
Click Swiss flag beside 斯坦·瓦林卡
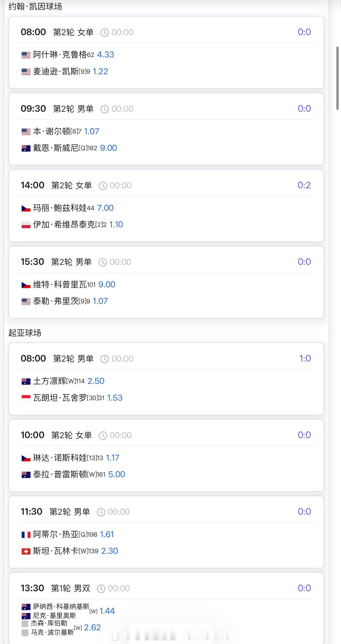pos(26,551)
